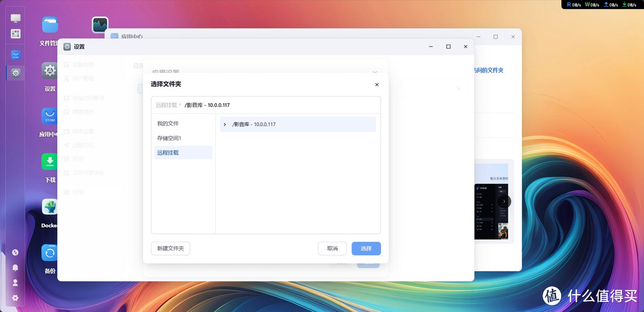Open 存储空间管理 in Settings sidebar
This screenshot has height=312, width=644.
[x=84, y=98]
